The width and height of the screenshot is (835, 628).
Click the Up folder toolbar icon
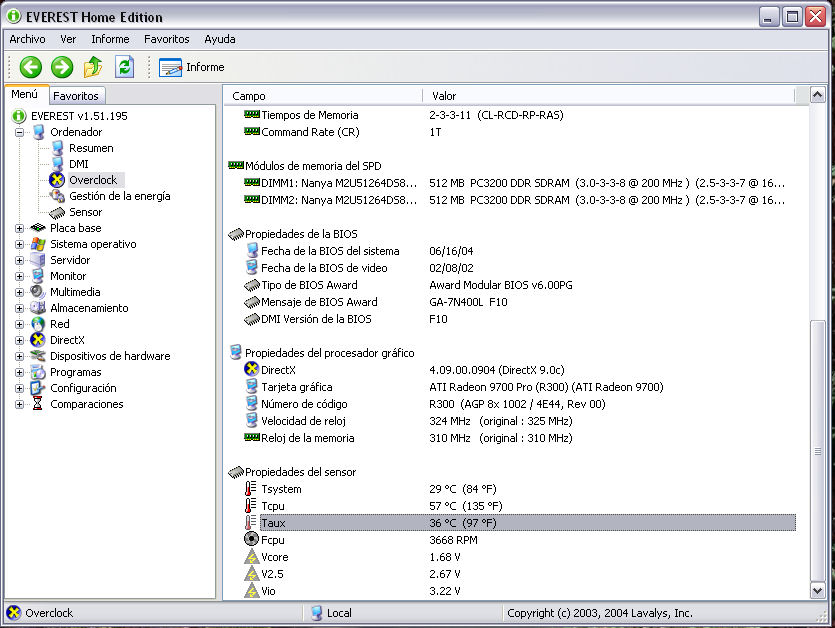93,67
